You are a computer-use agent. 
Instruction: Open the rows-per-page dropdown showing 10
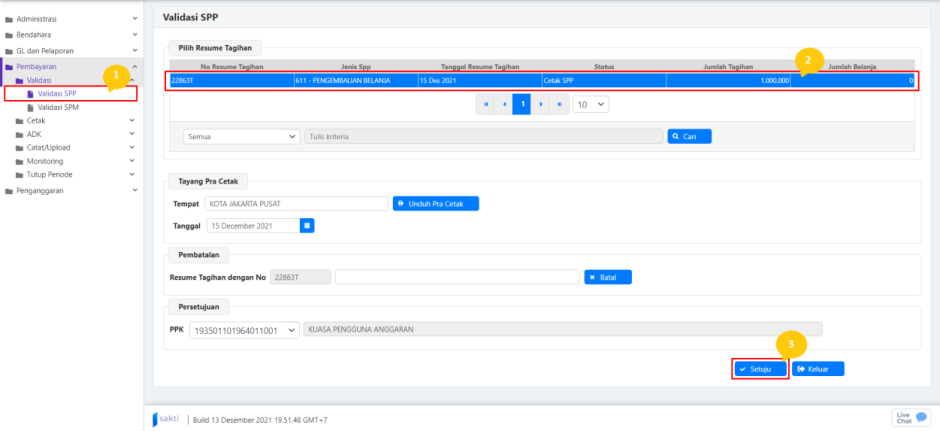click(591, 104)
